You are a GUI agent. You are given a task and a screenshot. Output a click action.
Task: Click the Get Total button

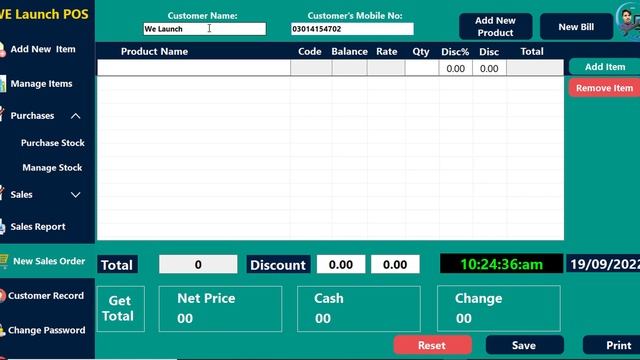coord(120,309)
